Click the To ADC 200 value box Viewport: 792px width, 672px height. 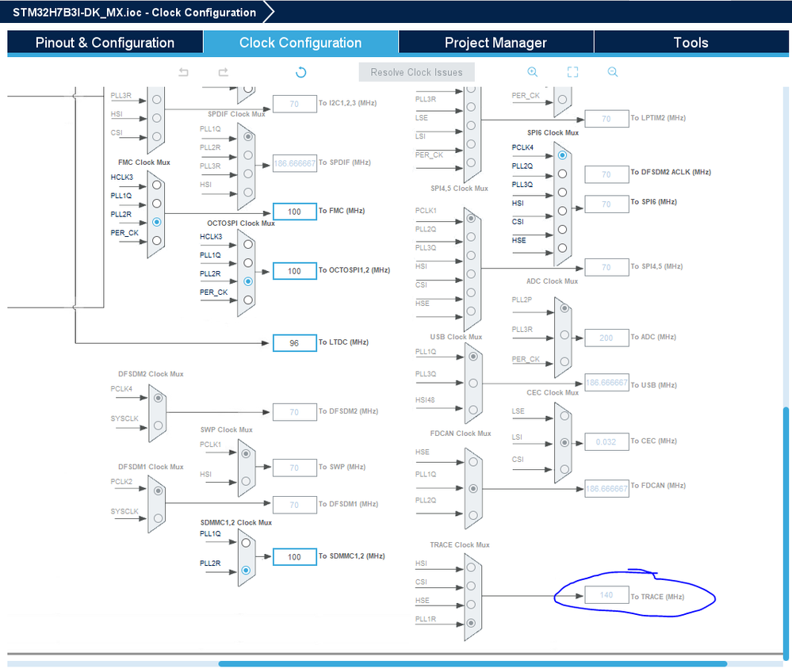tap(606, 338)
